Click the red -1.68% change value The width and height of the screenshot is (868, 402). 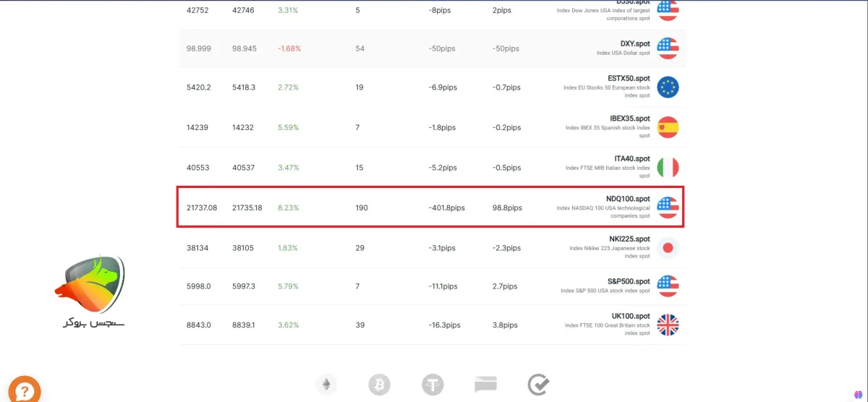pos(289,48)
